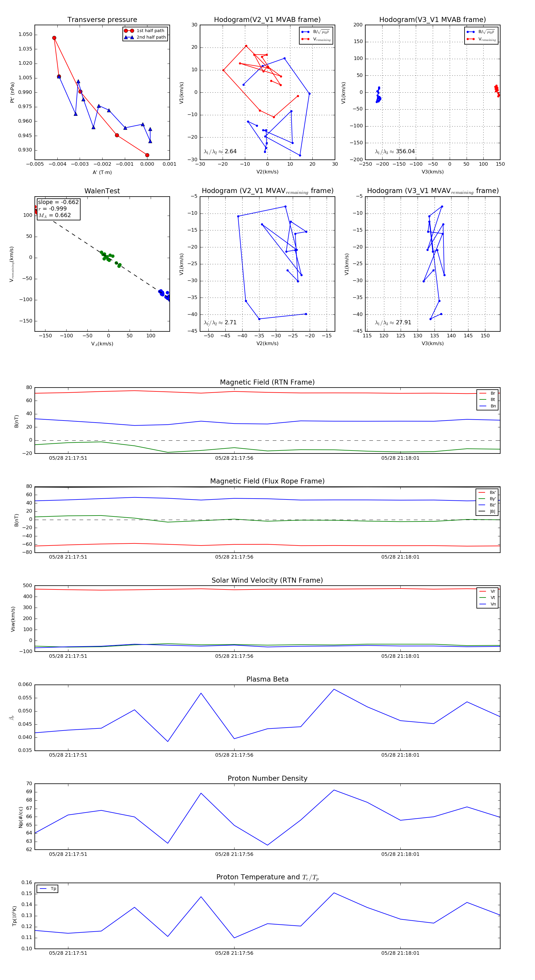Viewport: 535px width, 980px height.
Task: Click the "Hodogram(V3_V1 MVAB frame)" title
Action: point(432,20)
